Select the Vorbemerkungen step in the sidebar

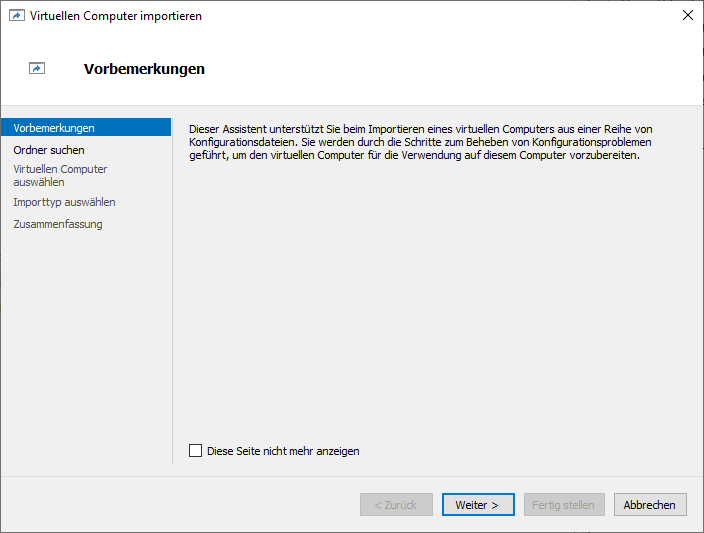coord(54,128)
